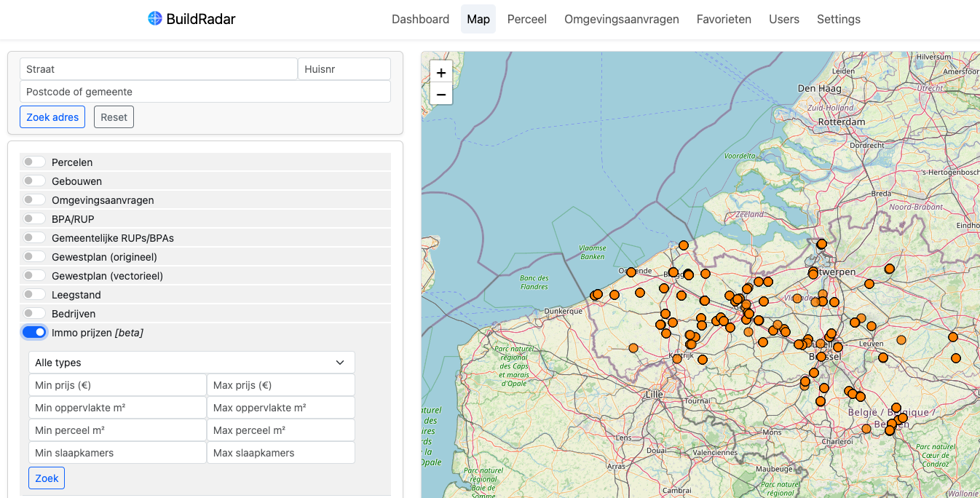Enable the Bedrijven layer
The width and height of the screenshot is (980, 498).
point(34,314)
